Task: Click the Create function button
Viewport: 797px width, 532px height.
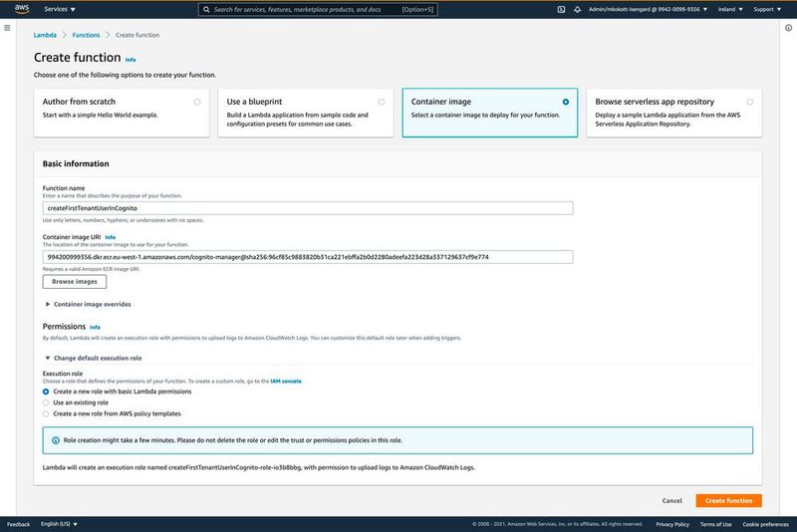Action: (x=728, y=500)
